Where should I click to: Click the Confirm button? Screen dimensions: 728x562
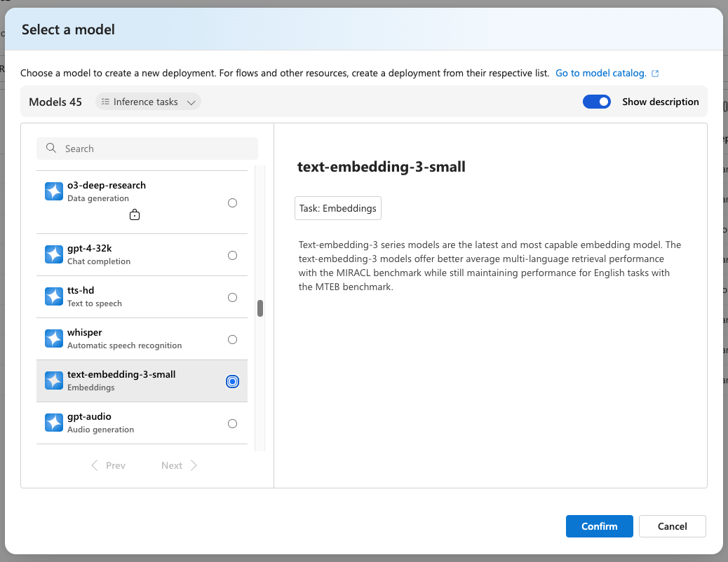pos(600,526)
